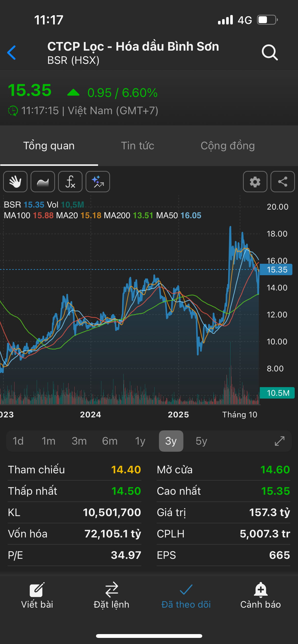Tap the 15.35 price label on axis
This screenshot has width=298, height=644.
[x=277, y=270]
